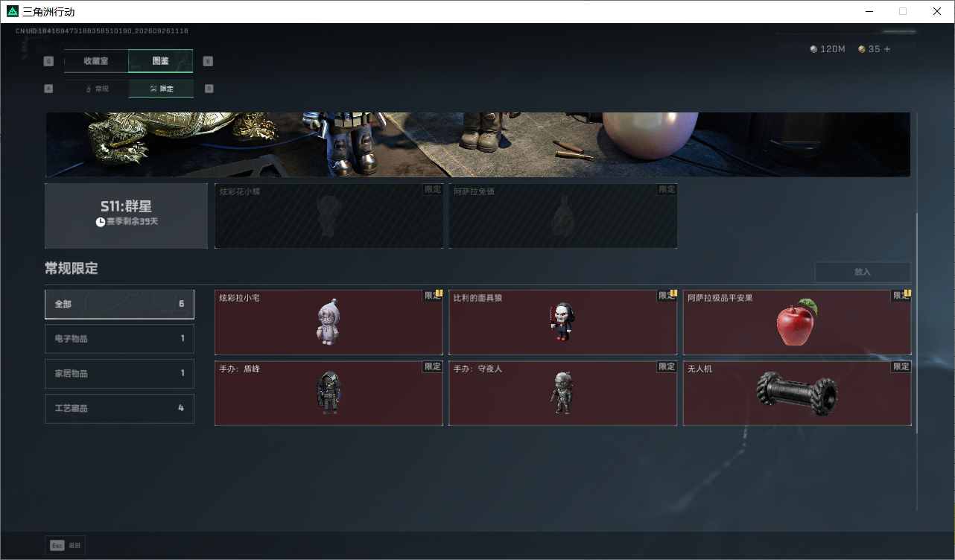Viewport: 955px width, 560px height.
Task: Click the S11:群星 season panel
Action: tap(126, 216)
